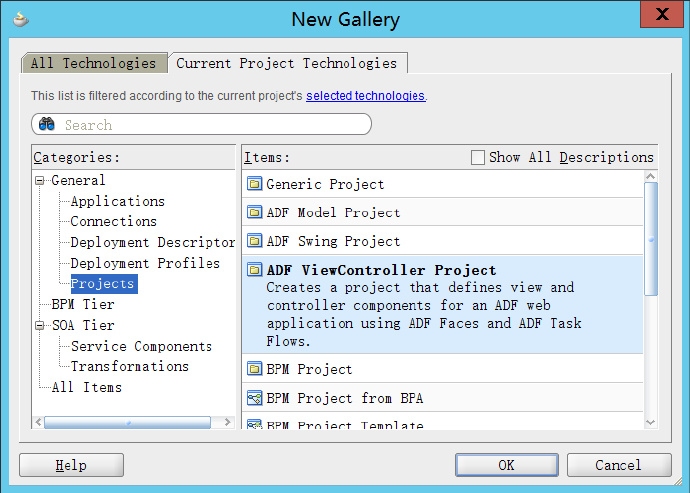690x493 pixels.
Task: Choose BPM Project item
Action: pos(442,368)
